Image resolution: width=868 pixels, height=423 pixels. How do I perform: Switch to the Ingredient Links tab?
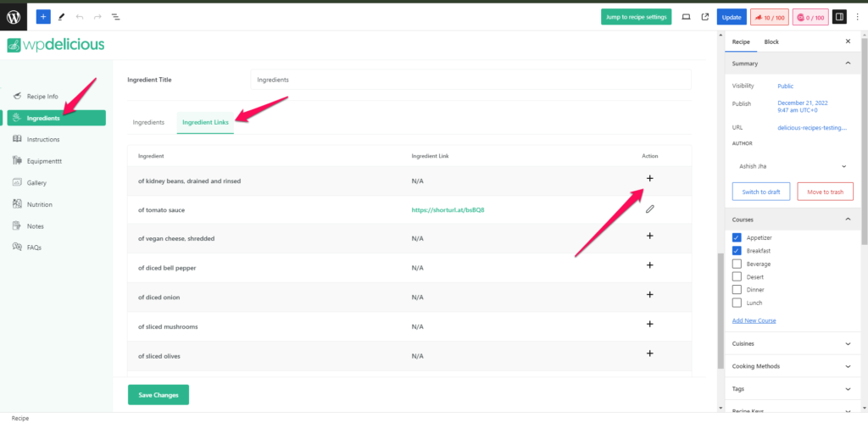pyautogui.click(x=205, y=122)
